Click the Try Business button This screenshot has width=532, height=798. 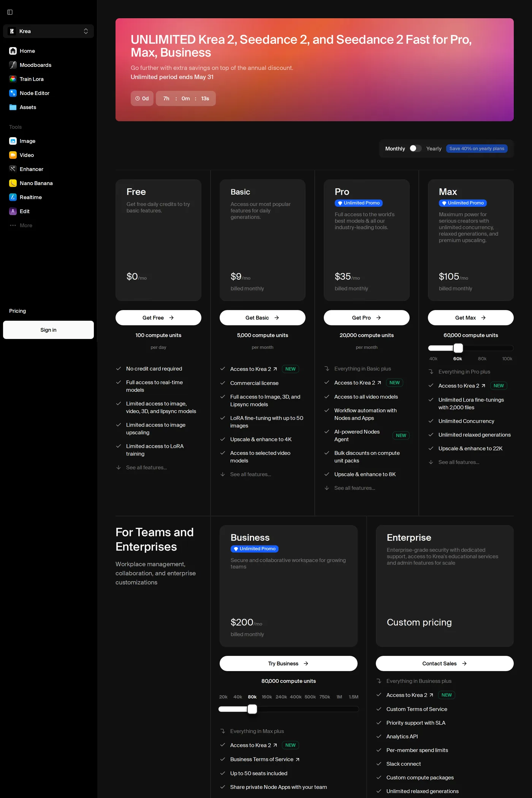click(288, 663)
